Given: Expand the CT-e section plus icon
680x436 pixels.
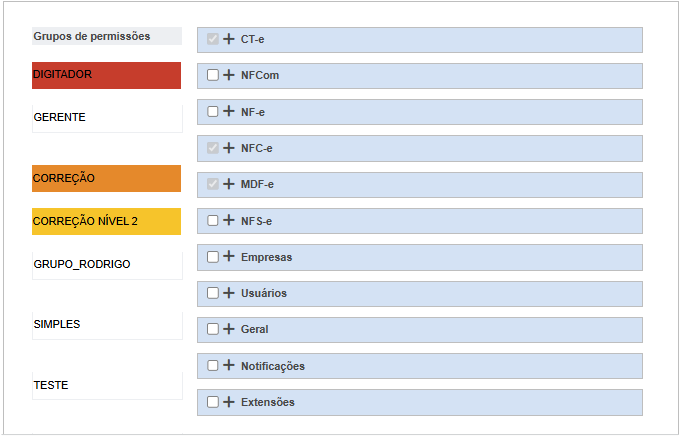Looking at the screenshot, I should (229, 39).
